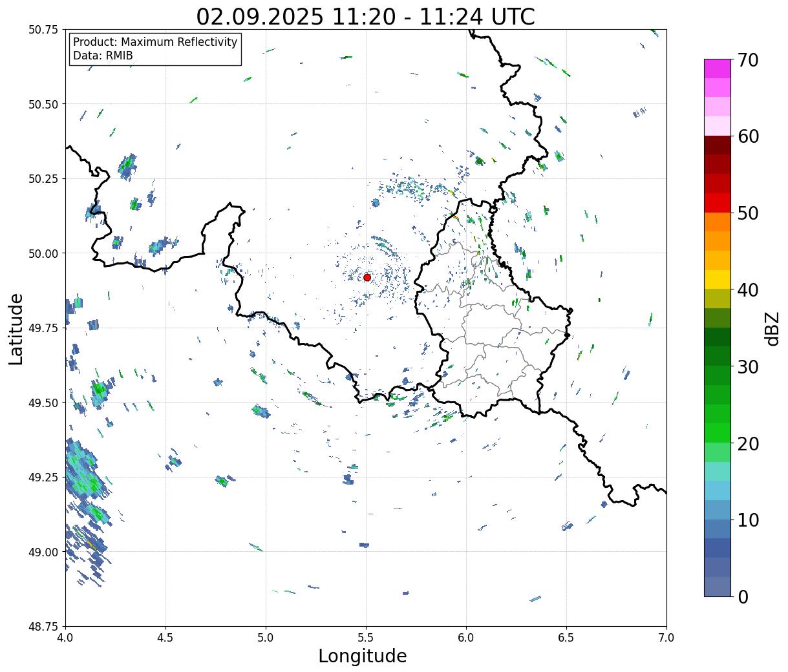Click the 'Data: RMIB' text
Screen dimensions: 788x672
tap(103, 56)
